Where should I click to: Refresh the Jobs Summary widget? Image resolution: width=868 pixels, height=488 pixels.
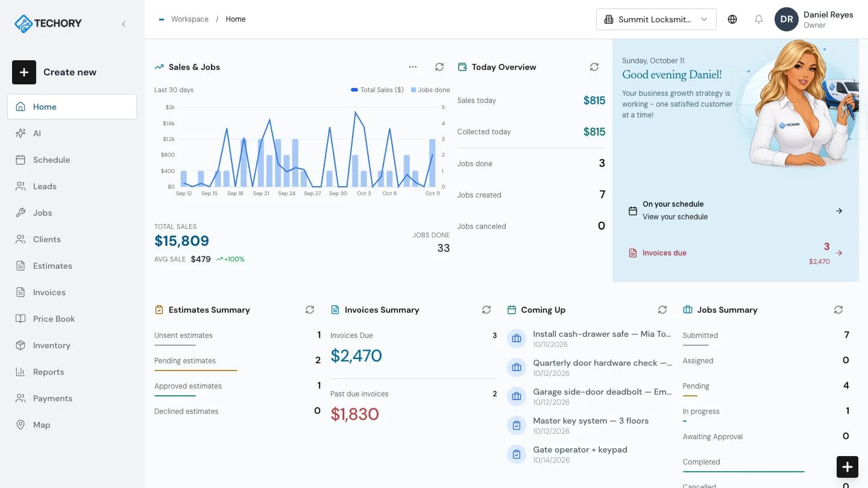[838, 310]
